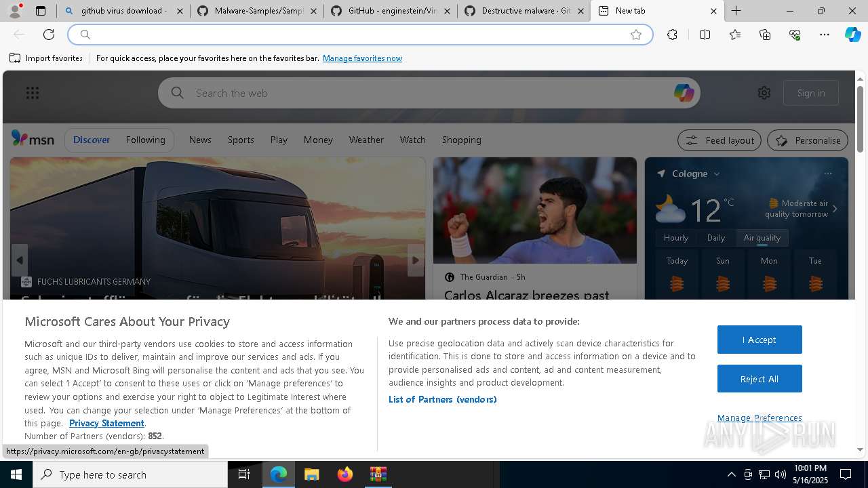The height and width of the screenshot is (488, 868).
Task: Show next carousel story arrow
Action: pyautogui.click(x=416, y=260)
